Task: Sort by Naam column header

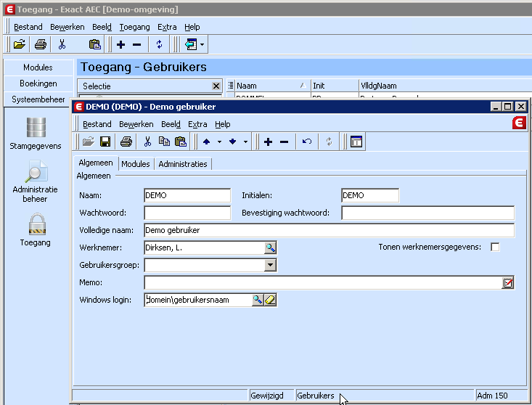Action: point(271,86)
